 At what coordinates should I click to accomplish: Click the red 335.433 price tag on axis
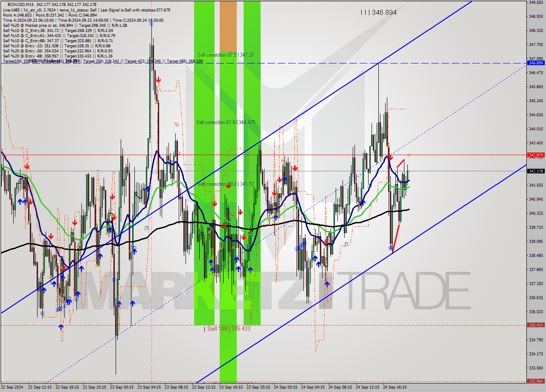pos(536,325)
